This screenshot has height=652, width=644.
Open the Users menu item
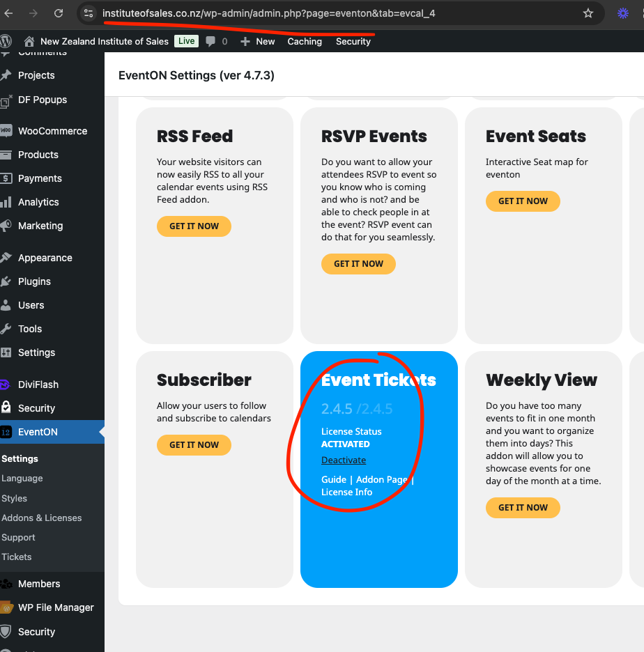(x=31, y=305)
